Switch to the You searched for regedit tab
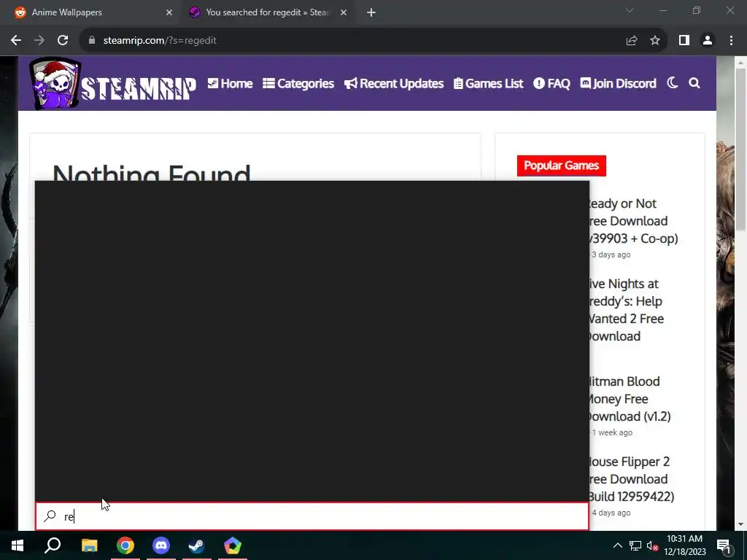This screenshot has width=747, height=560. click(268, 12)
